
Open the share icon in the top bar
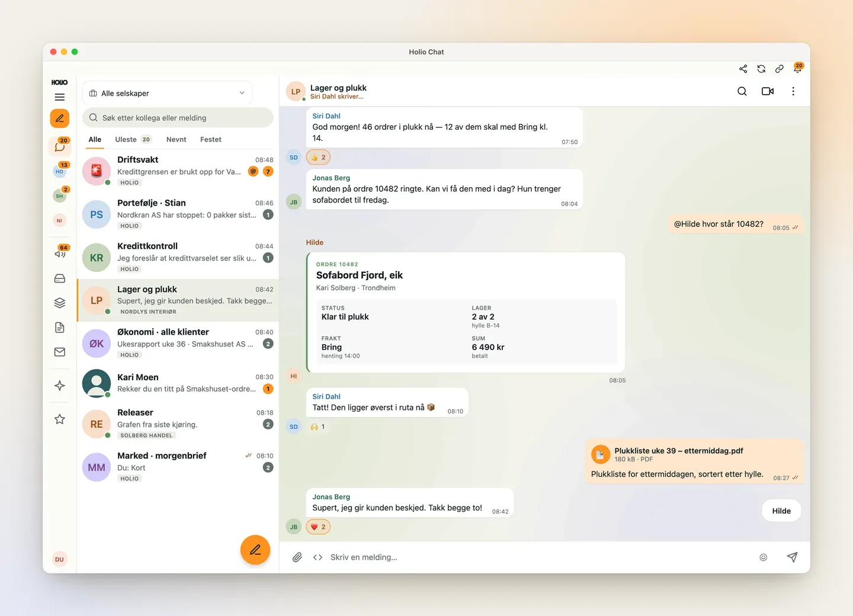(x=743, y=69)
